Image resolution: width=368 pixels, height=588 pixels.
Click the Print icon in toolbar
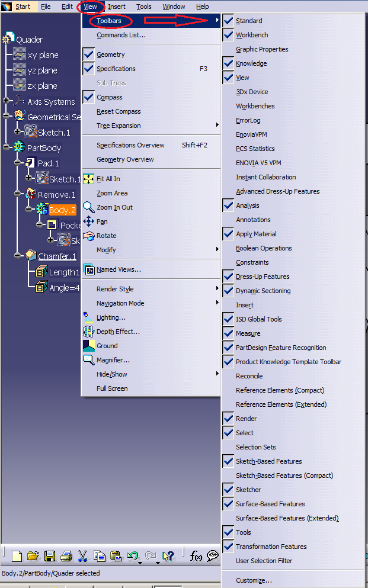[x=66, y=556]
